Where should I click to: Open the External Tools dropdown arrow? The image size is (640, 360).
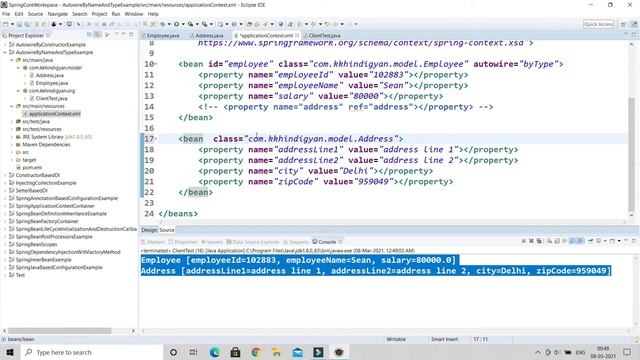[211, 24]
